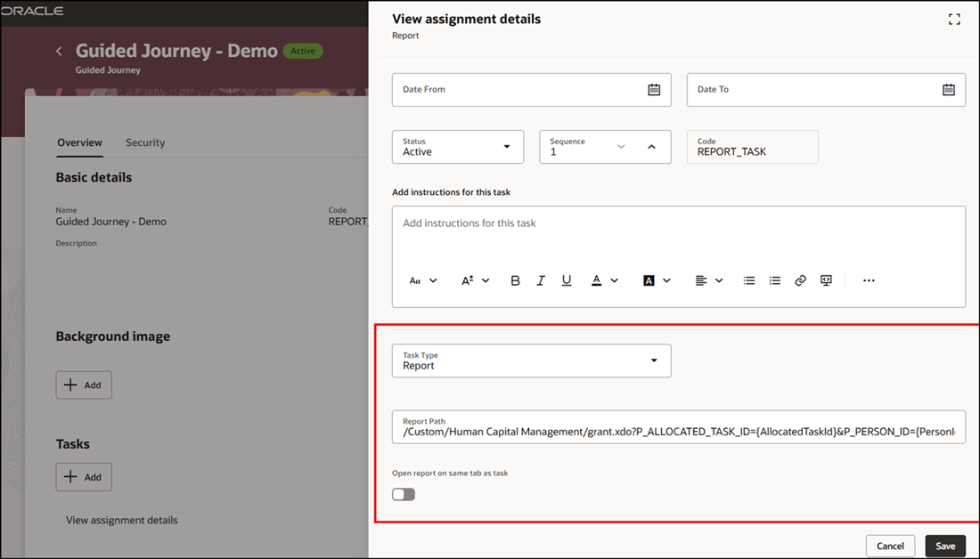Expand the assignment details panel to fullscreen
This screenshot has height=559, width=980.
point(954,18)
